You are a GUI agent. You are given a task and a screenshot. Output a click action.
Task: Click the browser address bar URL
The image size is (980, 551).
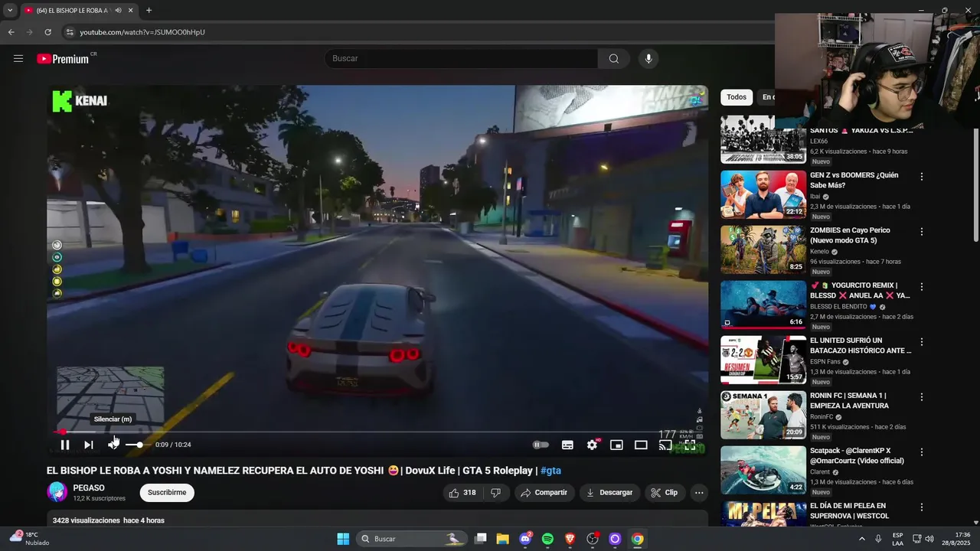tap(142, 32)
